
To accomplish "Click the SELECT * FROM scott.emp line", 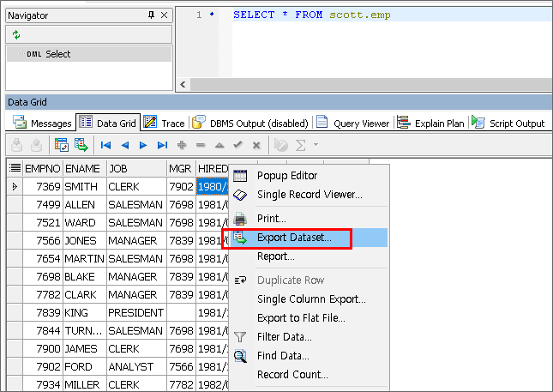I will click(x=312, y=15).
